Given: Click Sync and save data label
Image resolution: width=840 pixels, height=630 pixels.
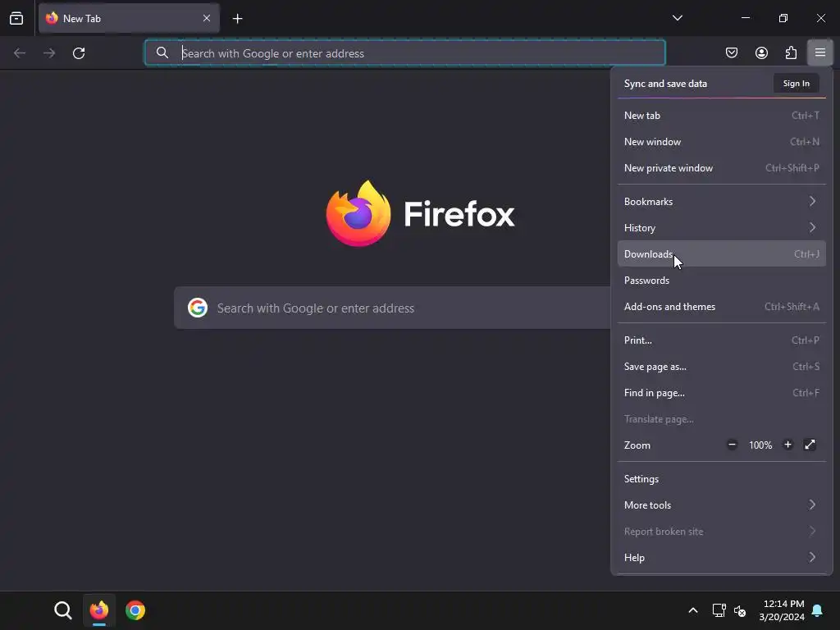Looking at the screenshot, I should tap(665, 84).
